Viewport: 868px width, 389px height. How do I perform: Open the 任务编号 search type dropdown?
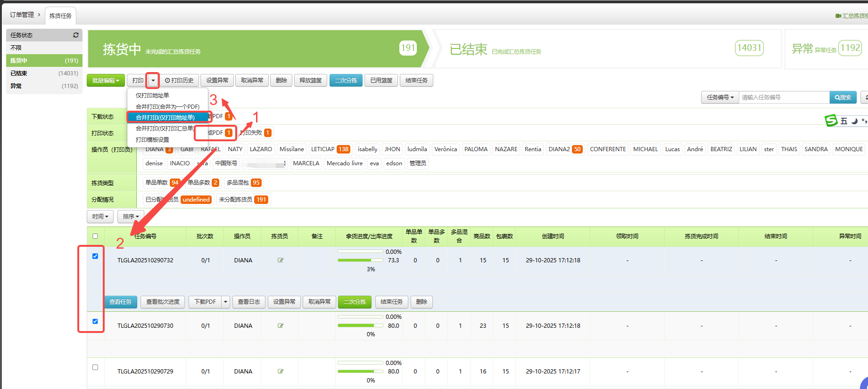720,97
